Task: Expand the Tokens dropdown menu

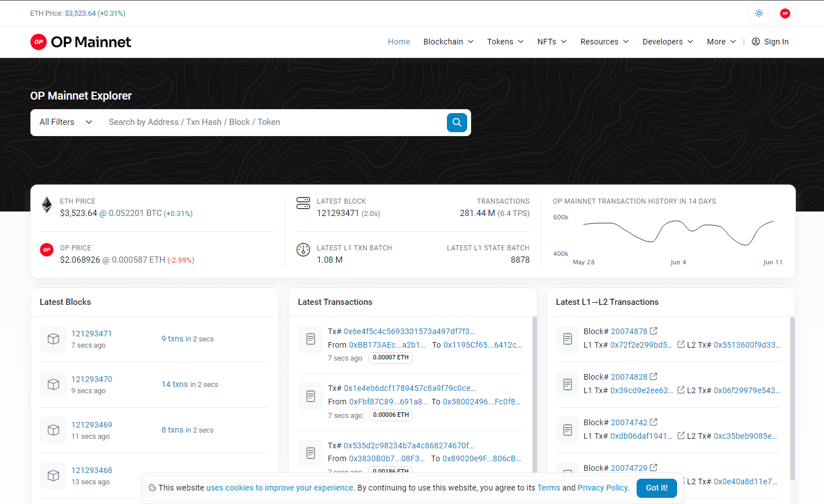Action: click(505, 42)
